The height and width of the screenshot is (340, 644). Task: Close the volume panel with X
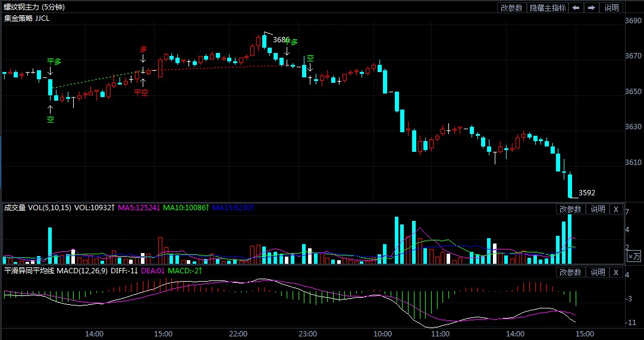(x=616, y=209)
